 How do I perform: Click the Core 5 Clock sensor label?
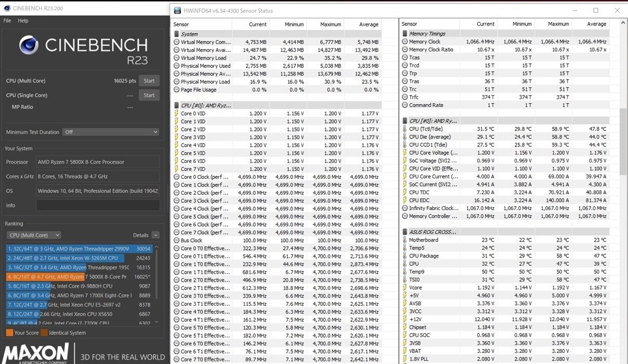[x=204, y=216]
